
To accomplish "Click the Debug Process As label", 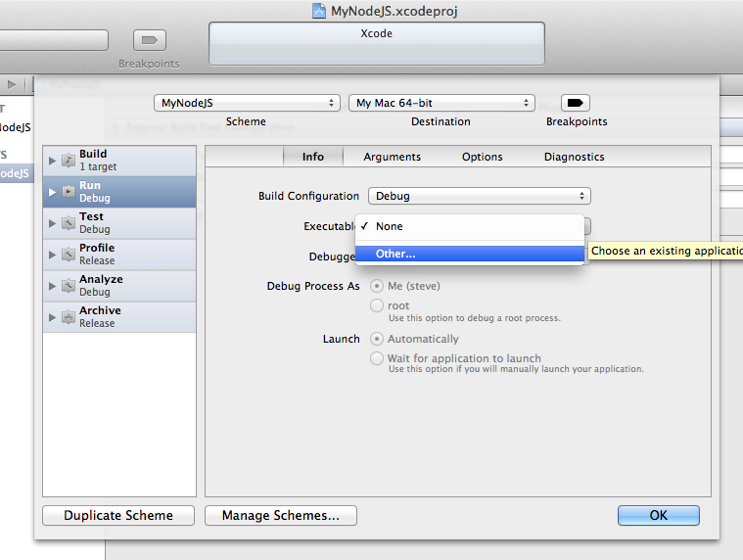I will 313,286.
